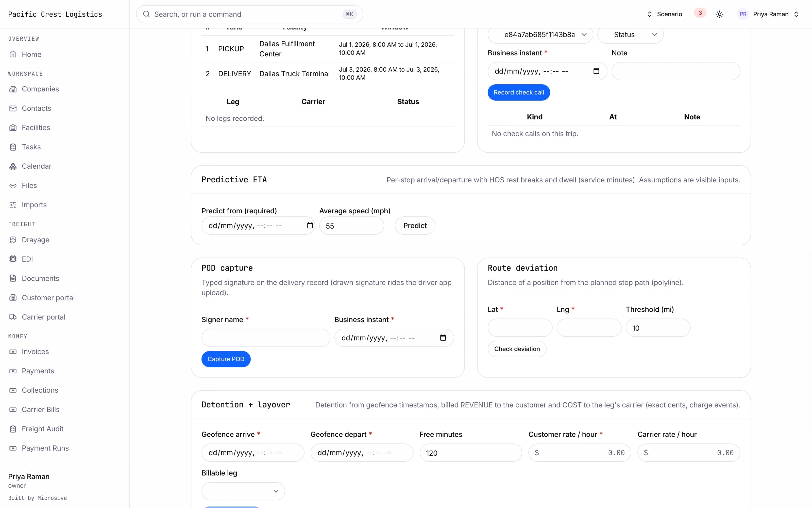The height and width of the screenshot is (508, 812).
Task: Click the EDI chip icon
Action: [x=13, y=259]
